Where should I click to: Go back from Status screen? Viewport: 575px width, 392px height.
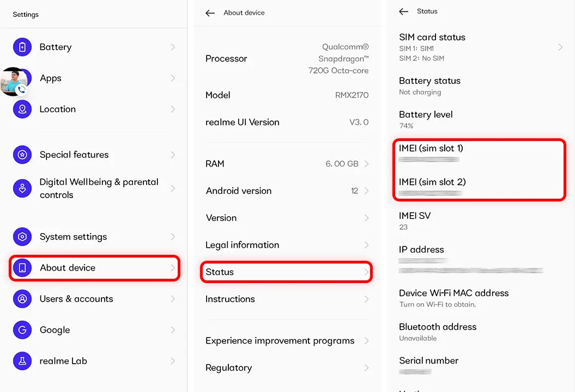(x=403, y=11)
